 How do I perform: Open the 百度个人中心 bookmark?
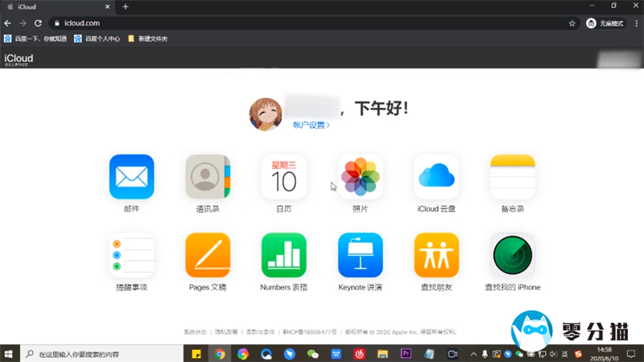(x=97, y=39)
